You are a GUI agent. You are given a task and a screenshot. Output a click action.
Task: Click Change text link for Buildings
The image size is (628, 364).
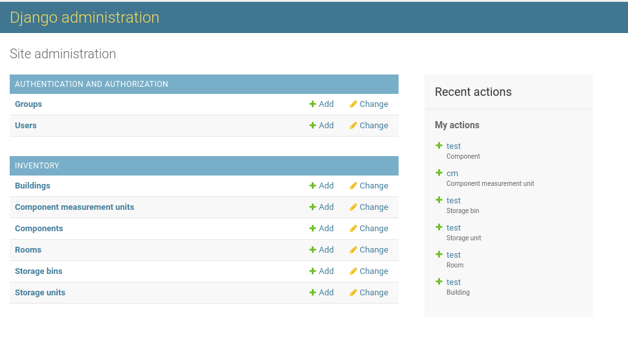[374, 186]
